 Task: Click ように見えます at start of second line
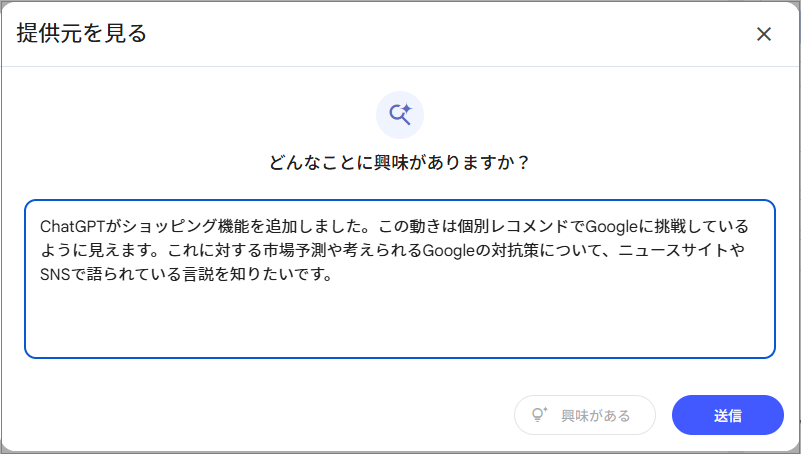tap(95, 250)
